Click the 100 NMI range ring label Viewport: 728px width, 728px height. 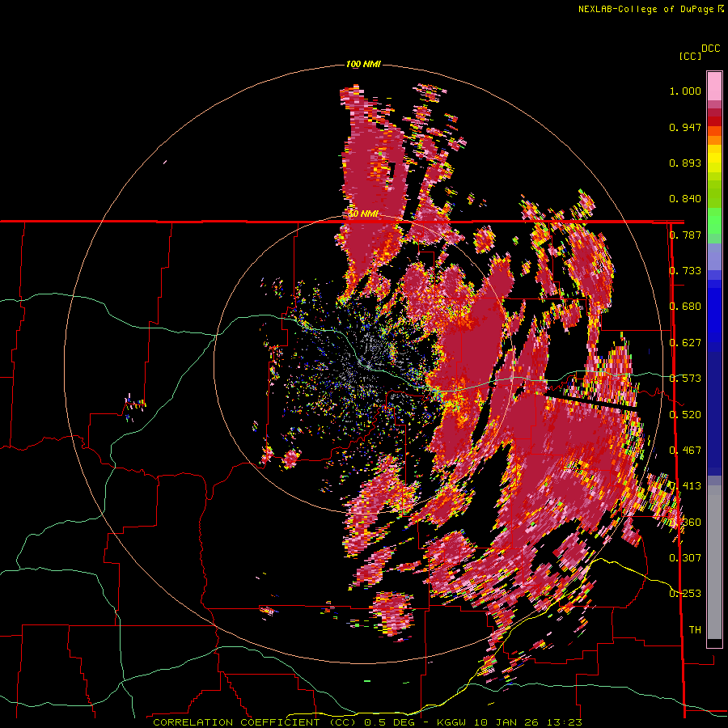(x=363, y=64)
